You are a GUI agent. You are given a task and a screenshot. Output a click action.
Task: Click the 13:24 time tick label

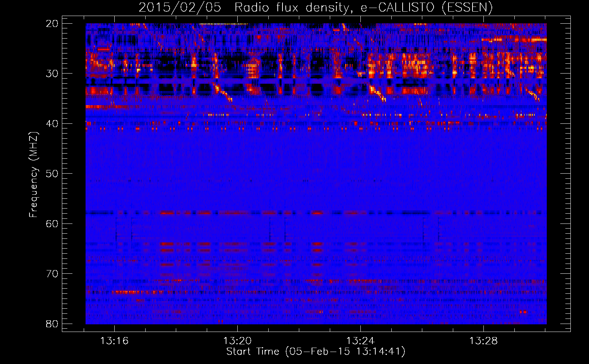point(360,341)
